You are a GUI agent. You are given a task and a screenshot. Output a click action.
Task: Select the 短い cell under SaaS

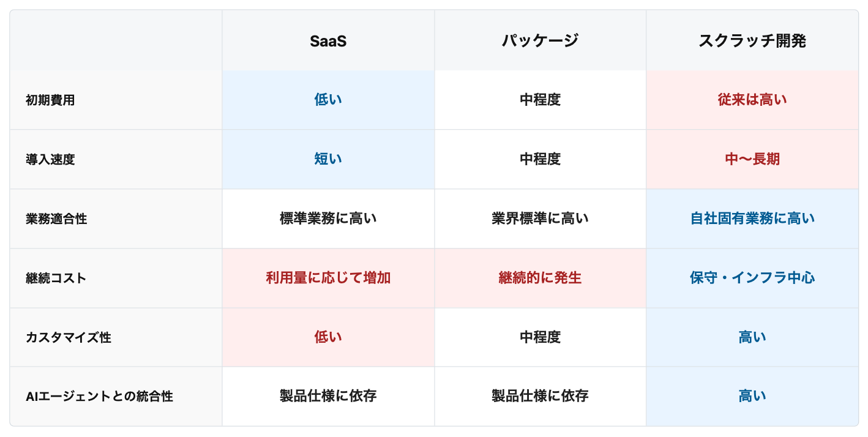328,159
